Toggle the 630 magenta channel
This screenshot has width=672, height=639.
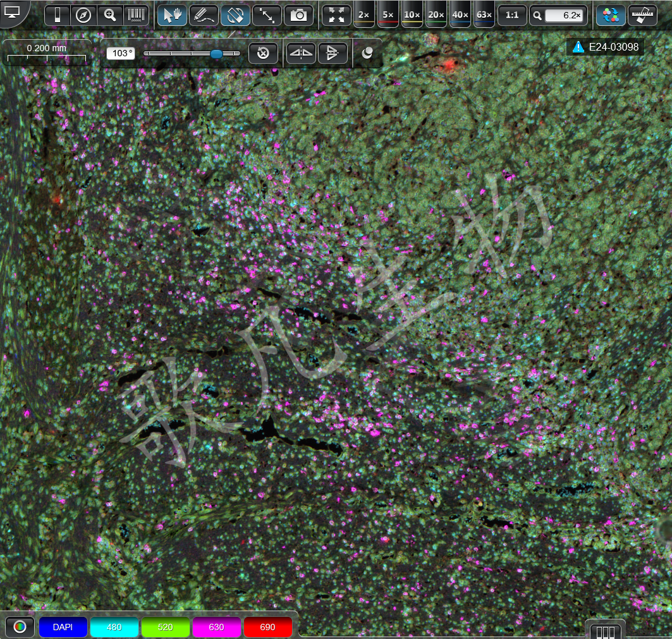click(x=216, y=627)
